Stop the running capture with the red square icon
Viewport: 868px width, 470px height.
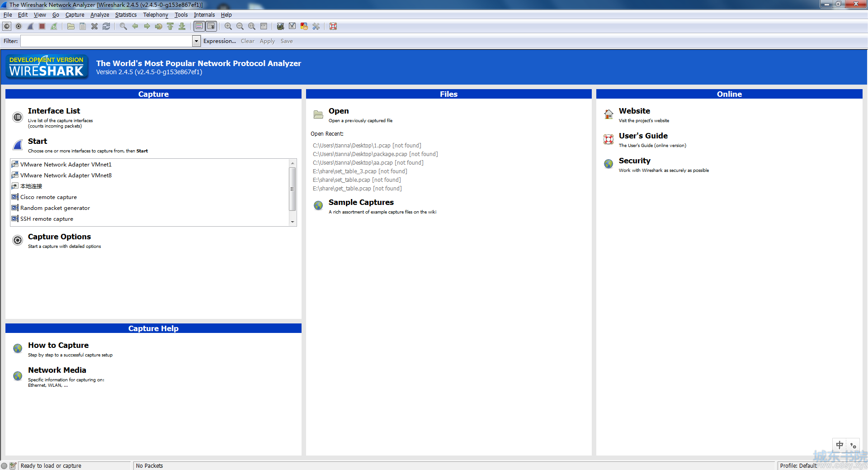[x=42, y=26]
